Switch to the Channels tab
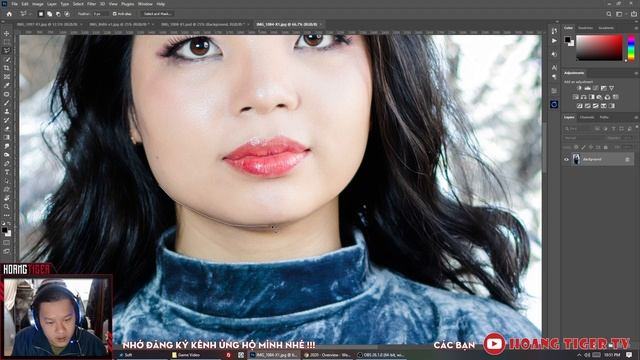The width and height of the screenshot is (640, 360). tap(587, 118)
